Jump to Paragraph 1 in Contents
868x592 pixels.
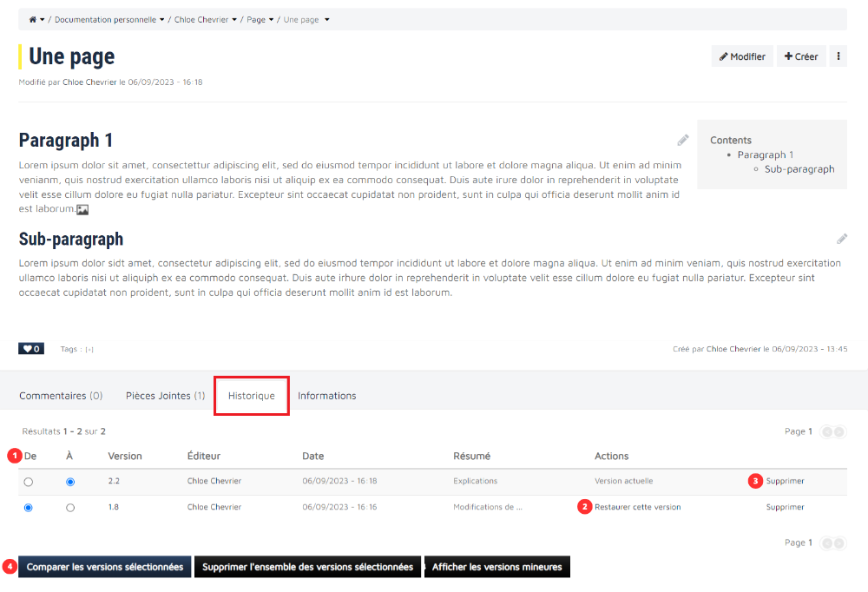765,155
